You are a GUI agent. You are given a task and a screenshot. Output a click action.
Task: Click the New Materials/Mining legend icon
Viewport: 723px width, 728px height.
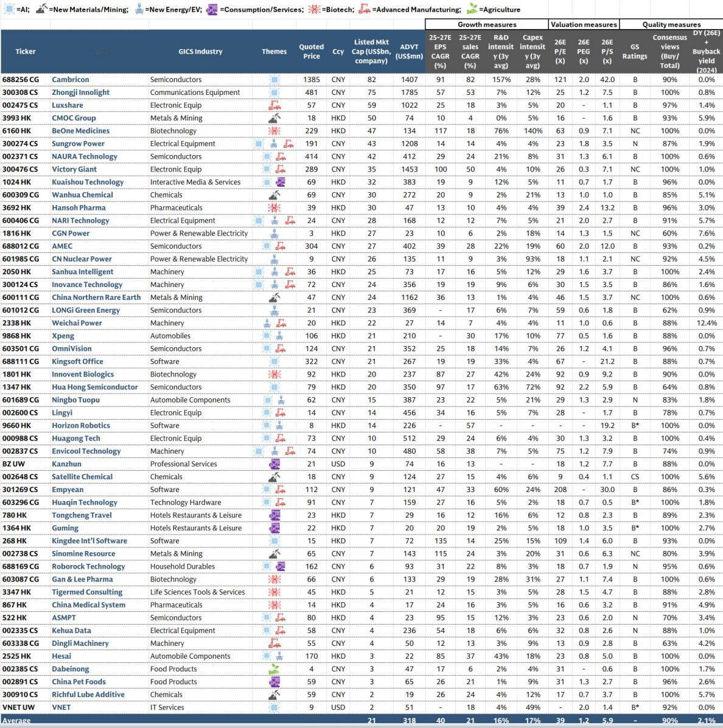tap(41, 9)
